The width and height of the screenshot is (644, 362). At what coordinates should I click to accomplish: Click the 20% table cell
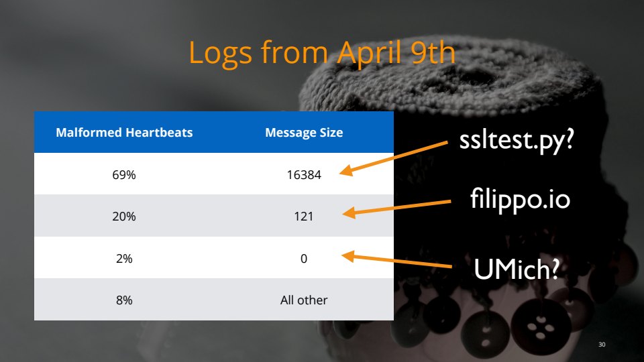tap(124, 217)
